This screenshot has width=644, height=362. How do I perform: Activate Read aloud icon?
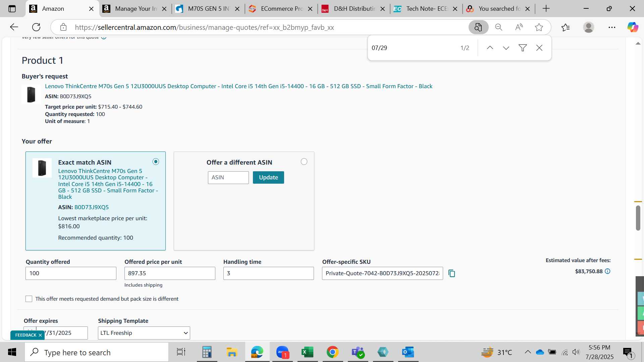[x=519, y=27]
